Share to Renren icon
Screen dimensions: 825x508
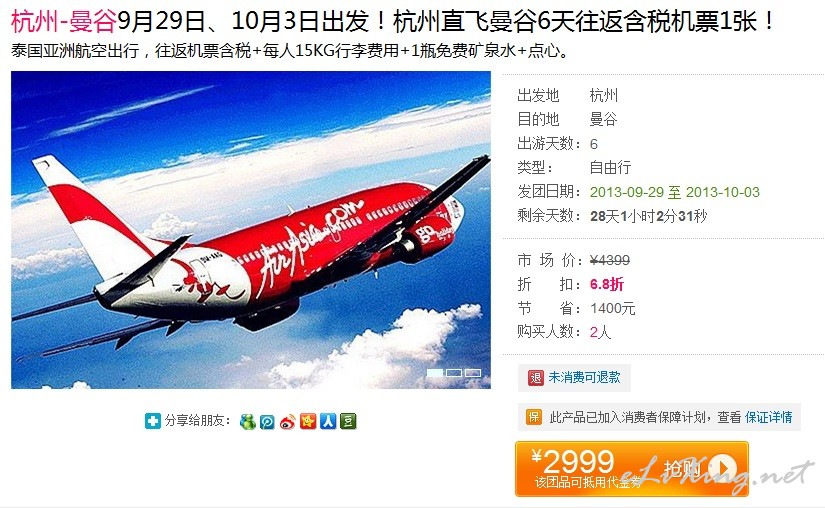(x=328, y=421)
